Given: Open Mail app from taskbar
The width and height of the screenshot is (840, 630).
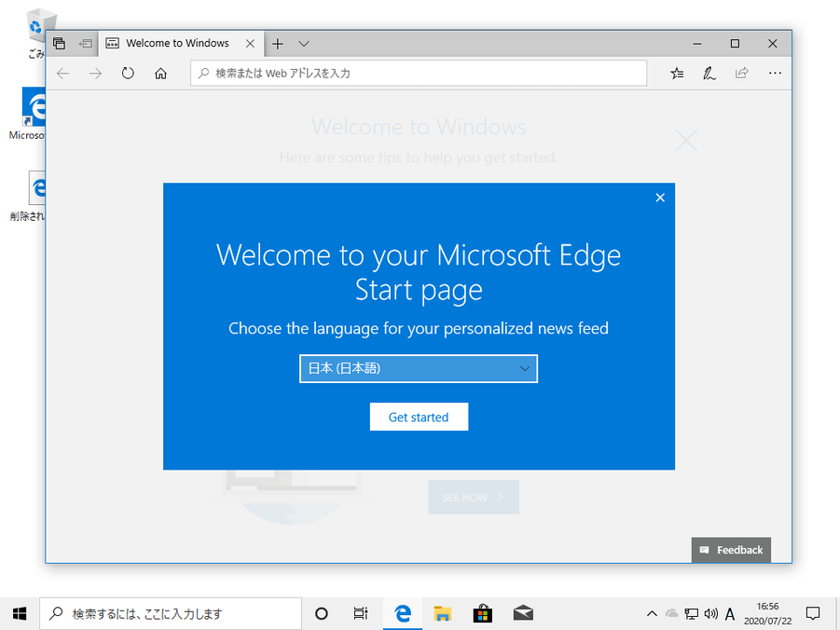Looking at the screenshot, I should pyautogui.click(x=523, y=614).
